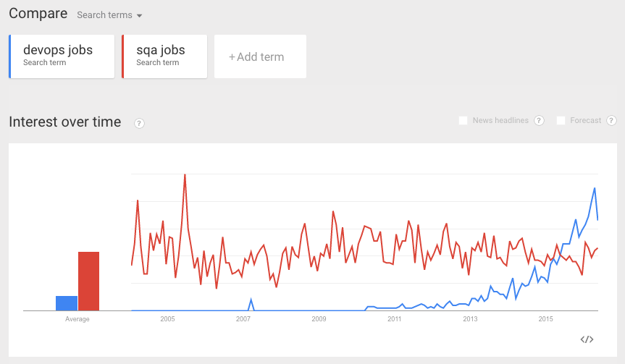625x364 pixels.
Task: Click the red average bar for sqa jobs
Action: point(88,281)
